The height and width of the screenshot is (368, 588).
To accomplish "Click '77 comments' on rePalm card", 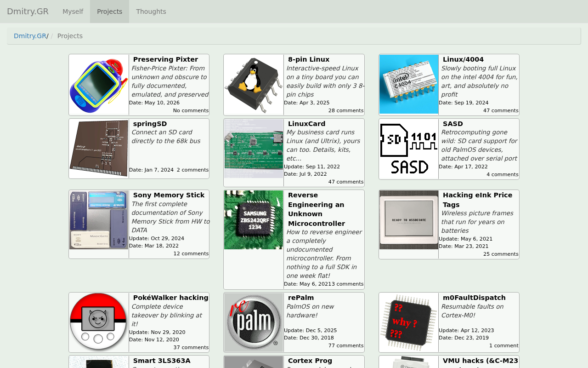I will (346, 345).
